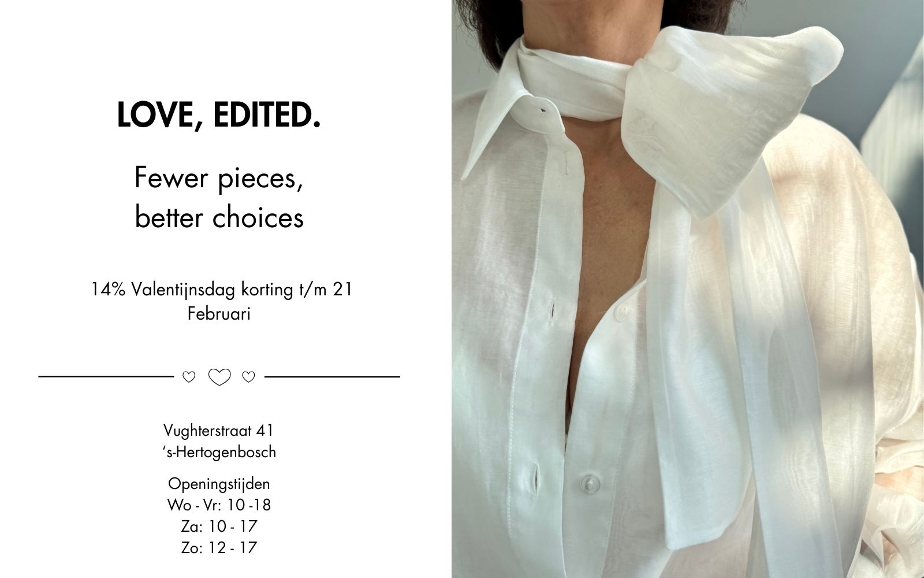Click the small left heart icon
The height and width of the screenshot is (578, 924).
click(x=189, y=377)
